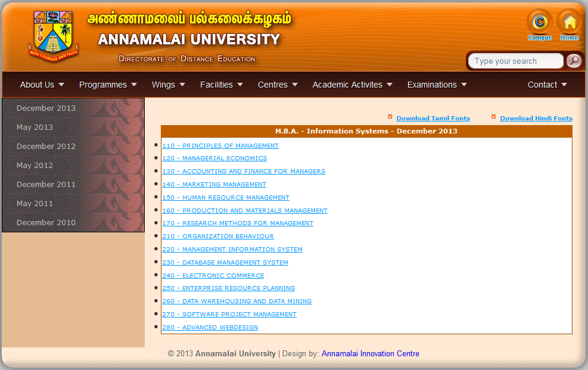Click Annamalai Innovation Centre footer link
Screen dimensions: 588x370
(370, 353)
